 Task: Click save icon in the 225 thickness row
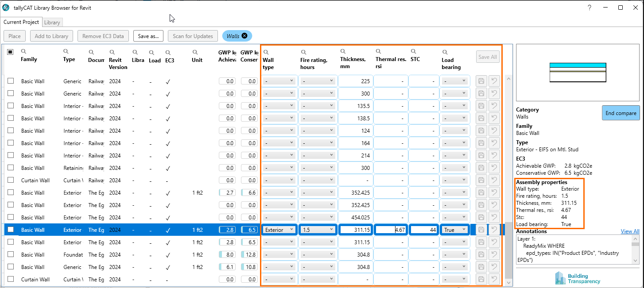pyautogui.click(x=481, y=81)
